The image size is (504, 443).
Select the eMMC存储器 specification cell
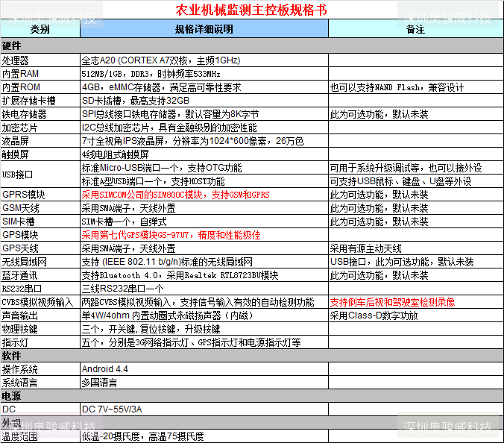click(204, 87)
